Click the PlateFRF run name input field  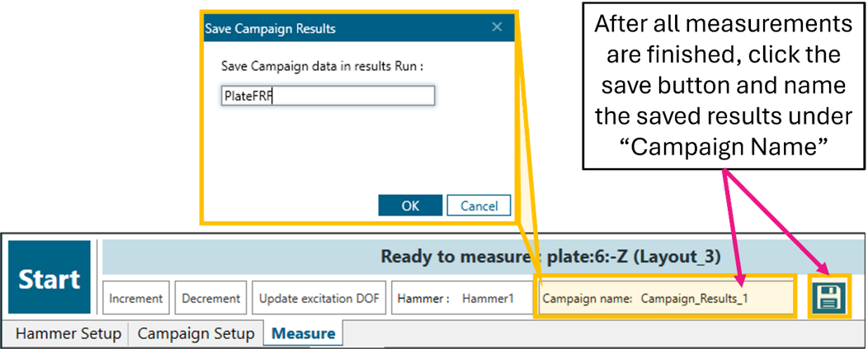pyautogui.click(x=328, y=96)
